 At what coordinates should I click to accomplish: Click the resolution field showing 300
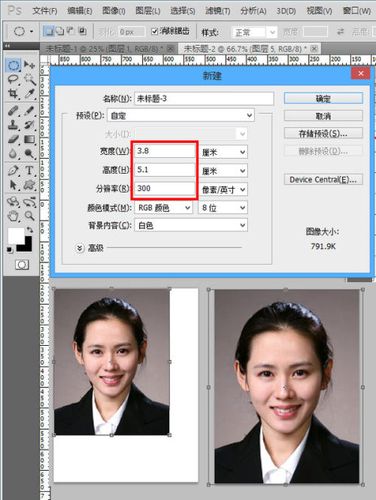[165, 188]
